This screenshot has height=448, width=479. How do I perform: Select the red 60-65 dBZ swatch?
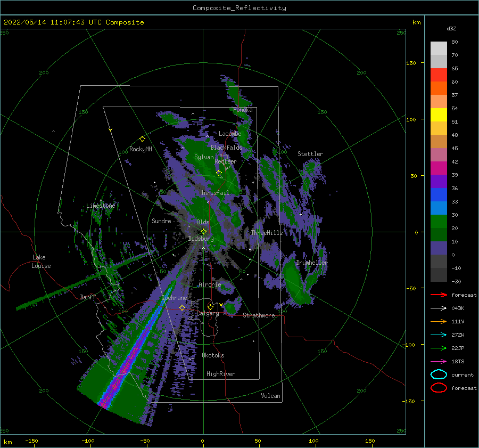point(439,75)
